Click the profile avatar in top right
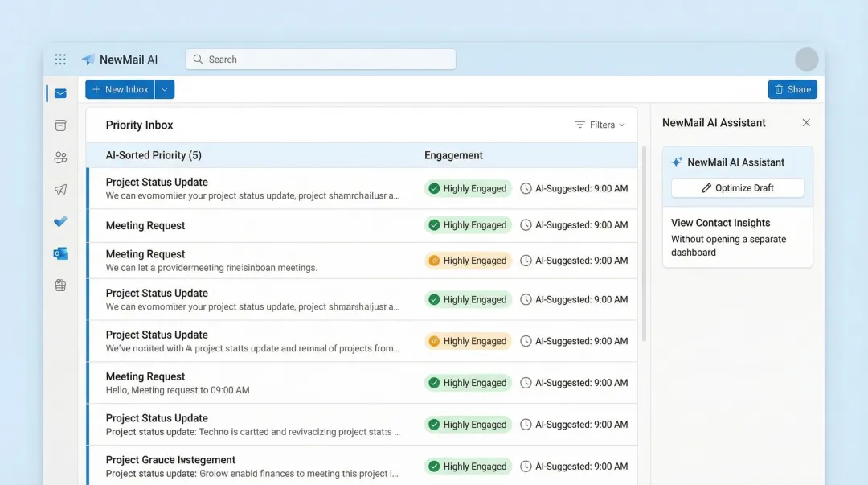 (x=806, y=59)
